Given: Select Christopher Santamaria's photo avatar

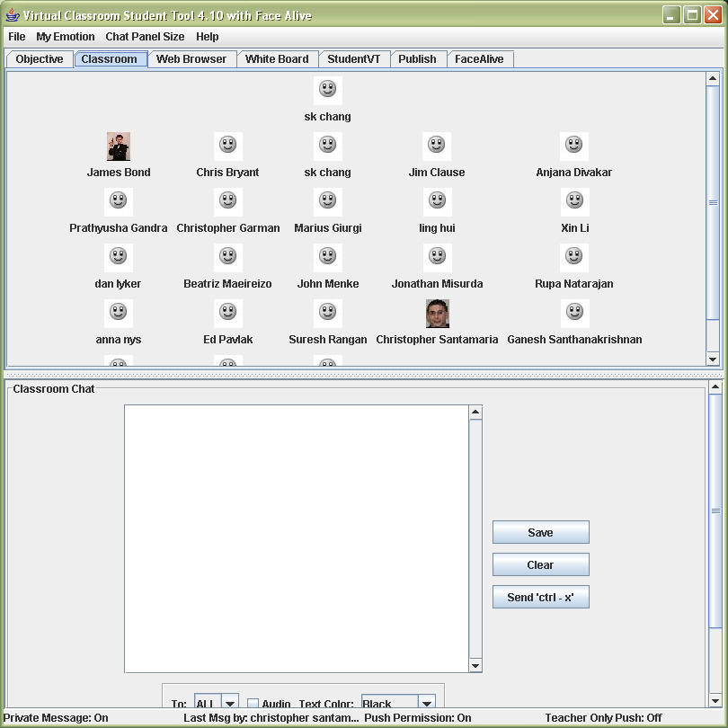Looking at the screenshot, I should tap(437, 313).
